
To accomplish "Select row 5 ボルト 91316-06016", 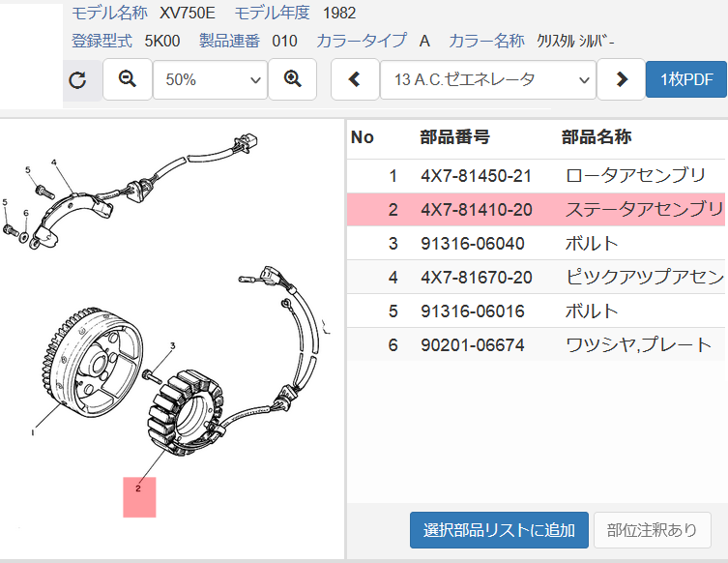I will click(536, 311).
